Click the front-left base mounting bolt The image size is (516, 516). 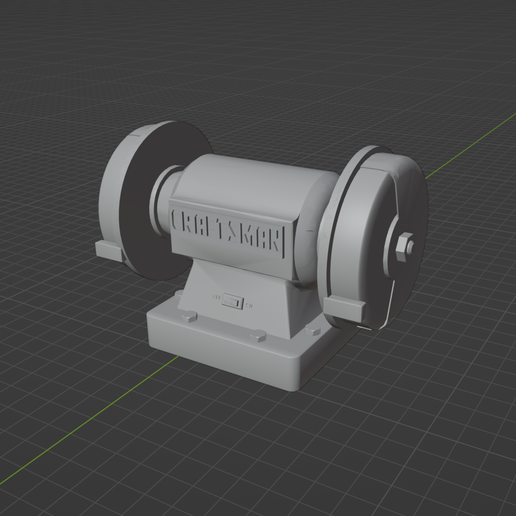tap(189, 317)
